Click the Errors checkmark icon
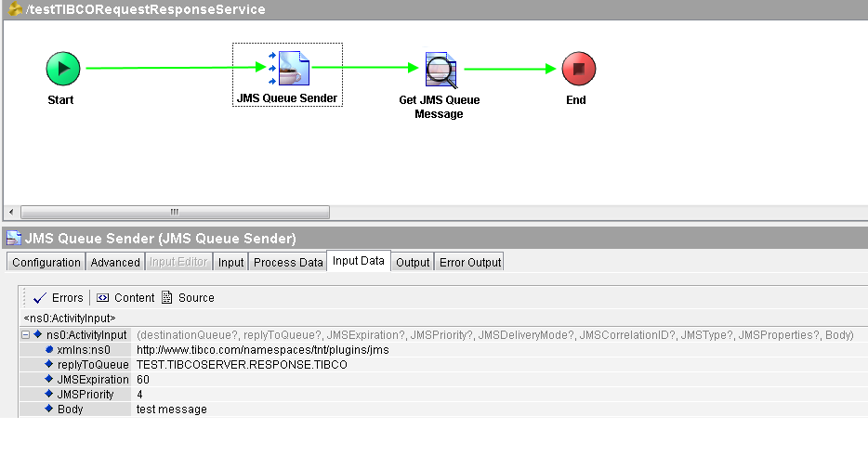Viewport: 868px width, 468px height. pyautogui.click(x=39, y=298)
